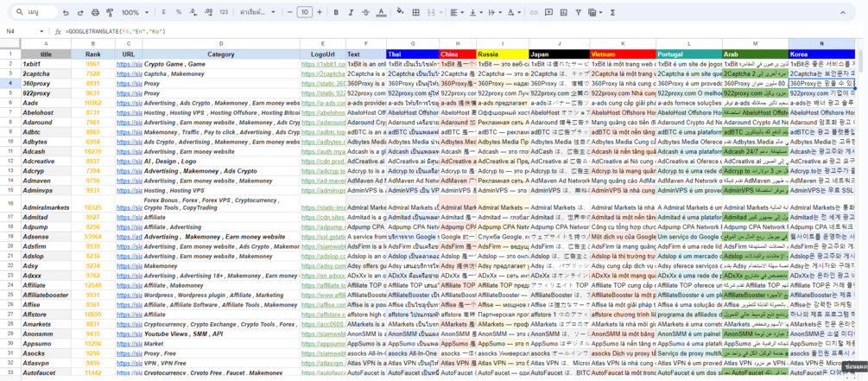Click the 'LogoUrl' header cell

click(323, 54)
